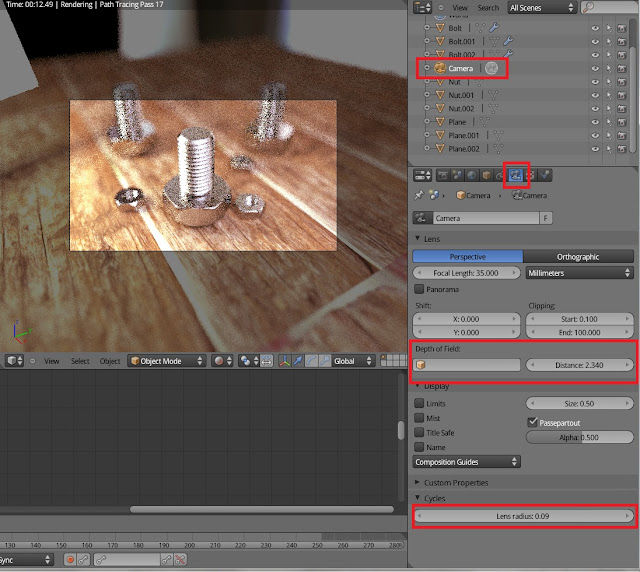640x572 pixels.
Task: Click the insert keyframe icon beside keying set field
Action: coord(167,560)
